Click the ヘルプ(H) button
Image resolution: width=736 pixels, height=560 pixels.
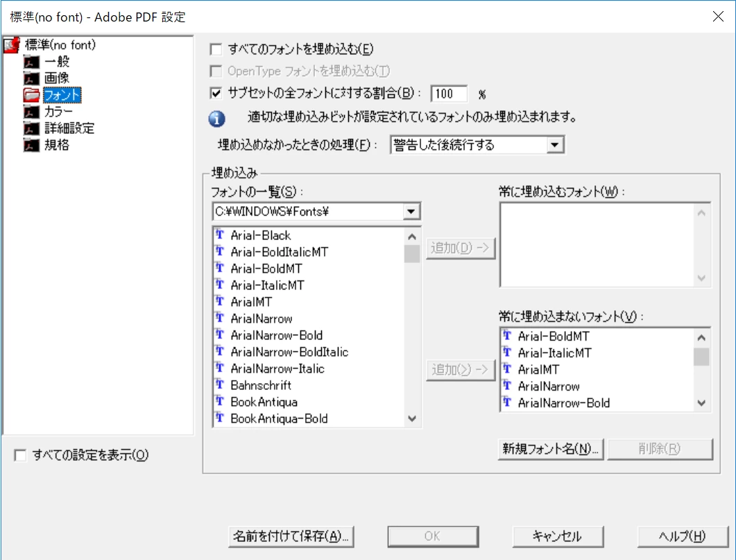coord(683,536)
